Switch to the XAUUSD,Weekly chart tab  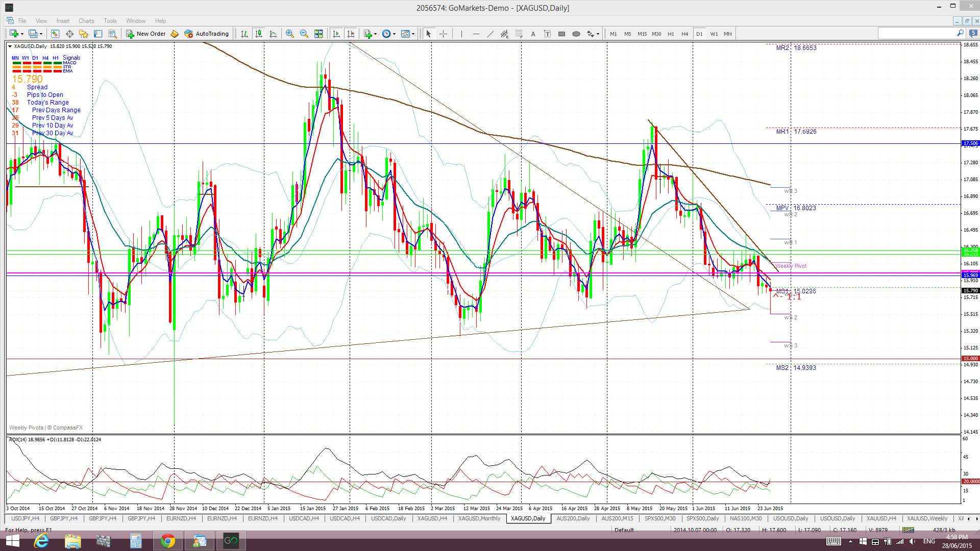coord(926,518)
